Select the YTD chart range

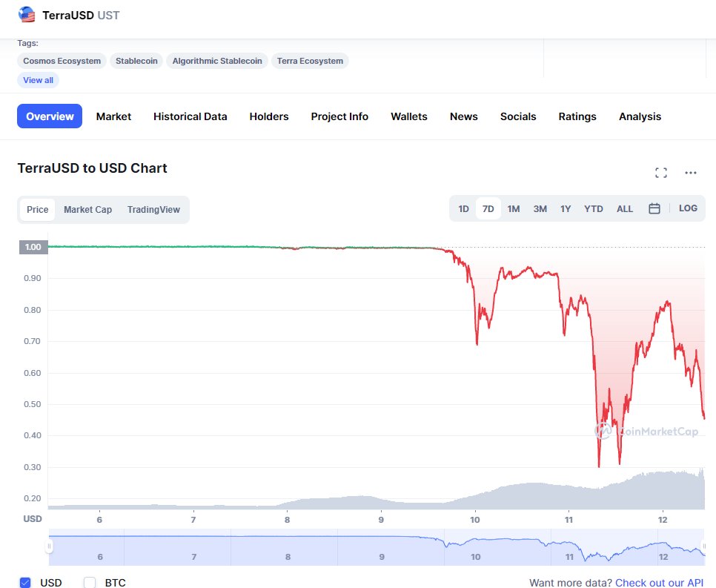pos(594,209)
